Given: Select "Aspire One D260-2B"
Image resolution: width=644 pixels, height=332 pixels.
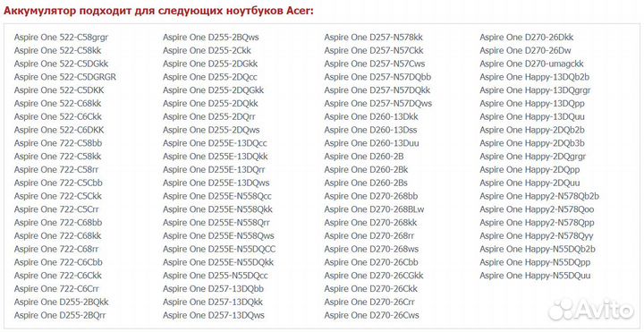Looking at the screenshot, I should pyautogui.click(x=364, y=156).
